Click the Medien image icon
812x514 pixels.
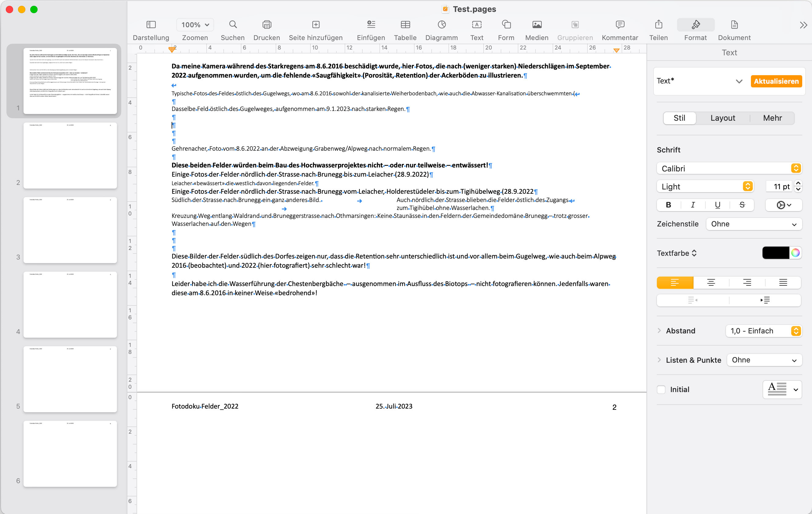coord(537,25)
